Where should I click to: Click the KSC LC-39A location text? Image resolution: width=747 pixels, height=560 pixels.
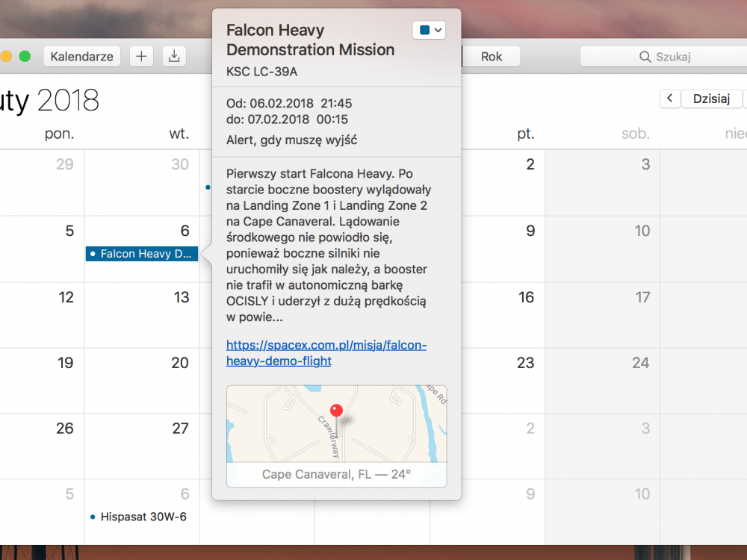pyautogui.click(x=261, y=72)
